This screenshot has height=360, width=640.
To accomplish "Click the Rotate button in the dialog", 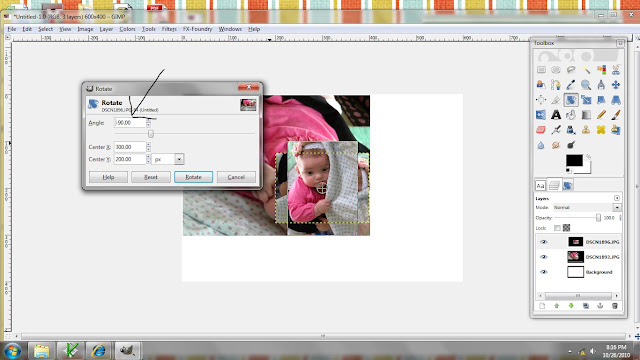I will click(x=193, y=177).
